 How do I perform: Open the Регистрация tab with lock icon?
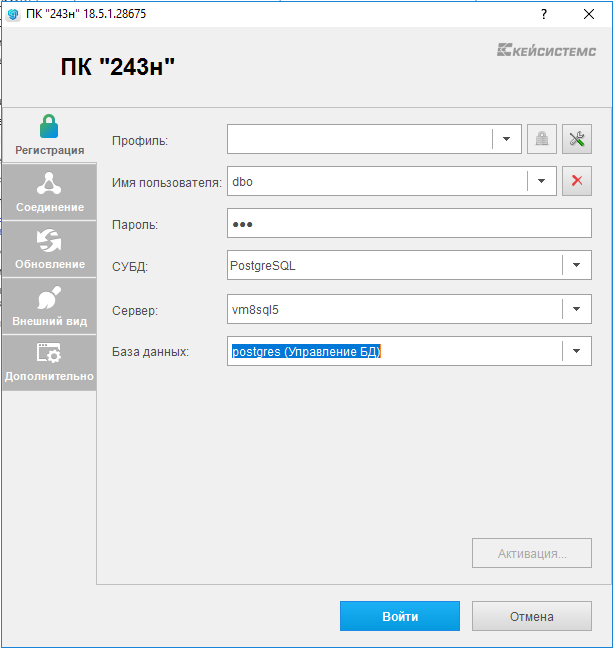point(49,135)
